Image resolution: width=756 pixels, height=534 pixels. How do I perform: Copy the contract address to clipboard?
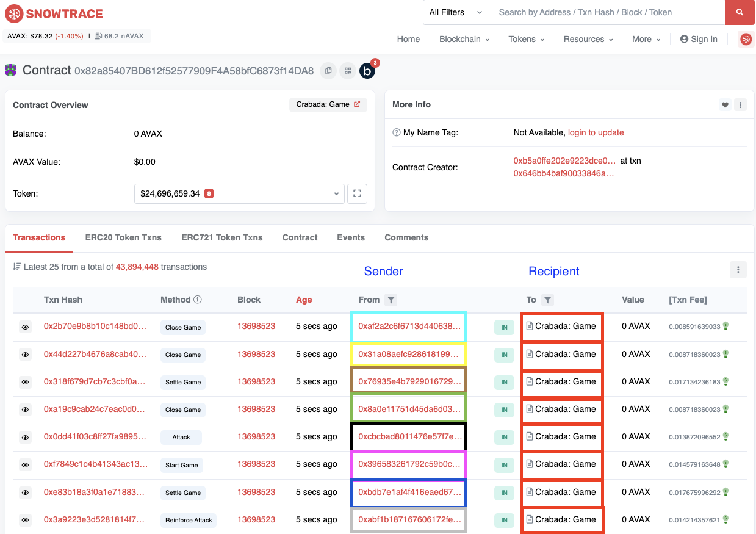(x=328, y=71)
